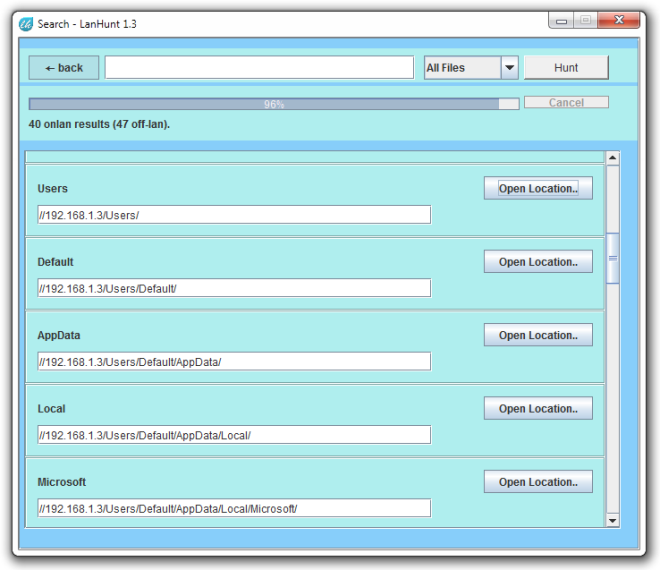Select the path field ending in Local/Microsoft/

pos(234,508)
